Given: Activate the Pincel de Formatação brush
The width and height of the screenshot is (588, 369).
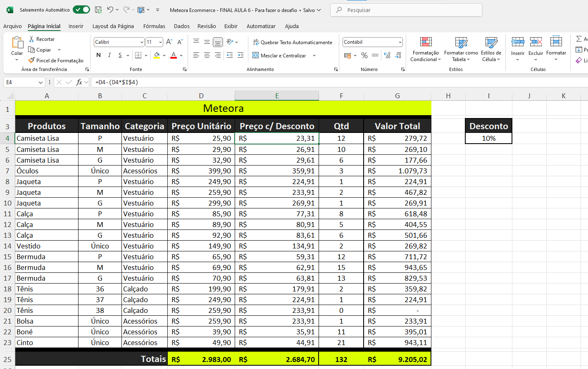Looking at the screenshot, I should [56, 61].
